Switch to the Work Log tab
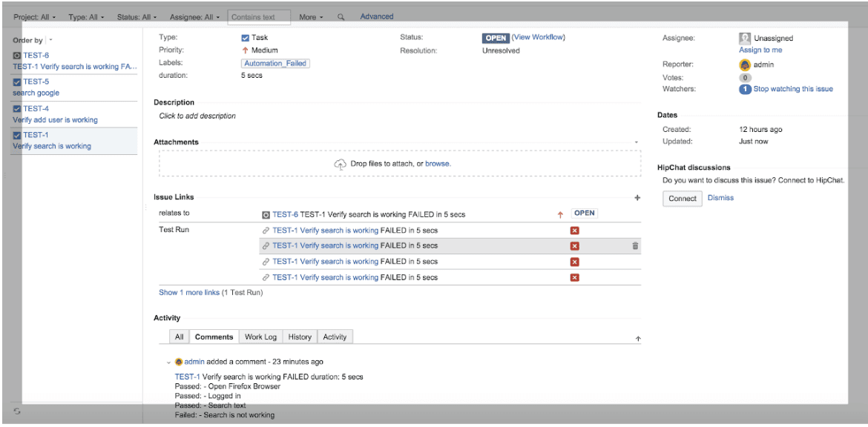This screenshot has height=427, width=868. pos(260,337)
